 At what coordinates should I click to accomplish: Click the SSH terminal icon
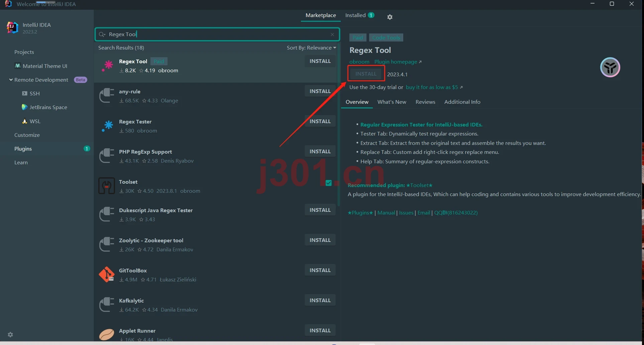point(25,93)
